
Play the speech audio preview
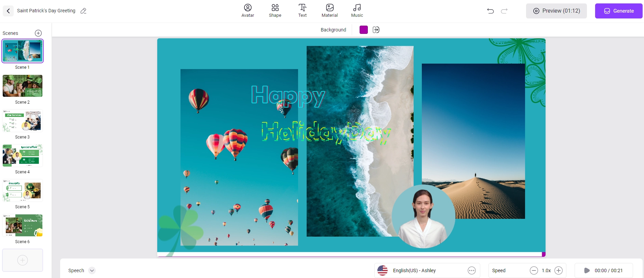click(587, 270)
